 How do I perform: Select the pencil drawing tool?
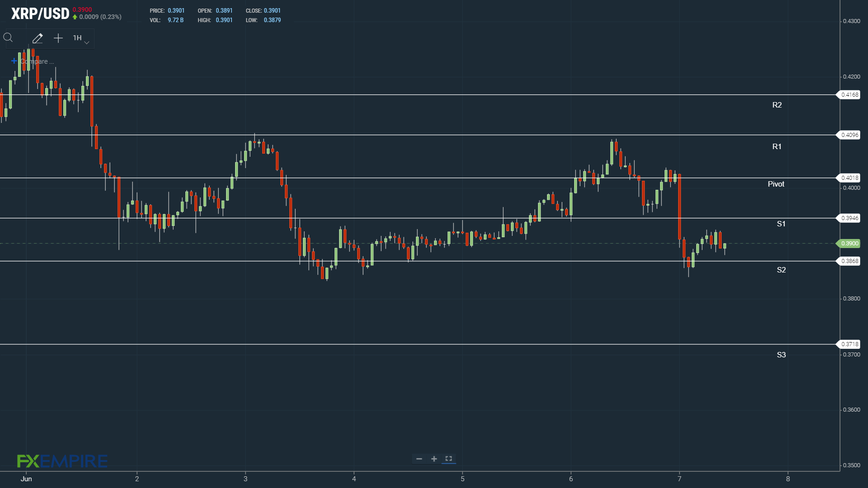38,38
